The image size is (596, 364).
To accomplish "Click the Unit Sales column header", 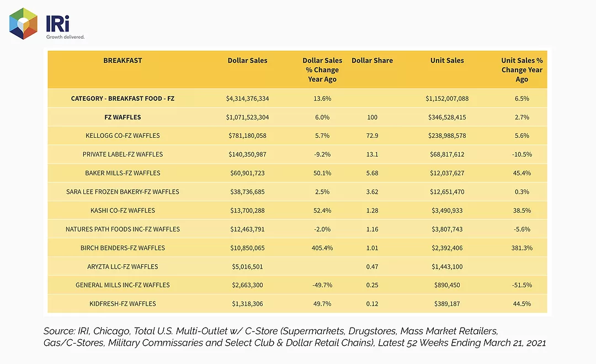I will click(x=447, y=61).
